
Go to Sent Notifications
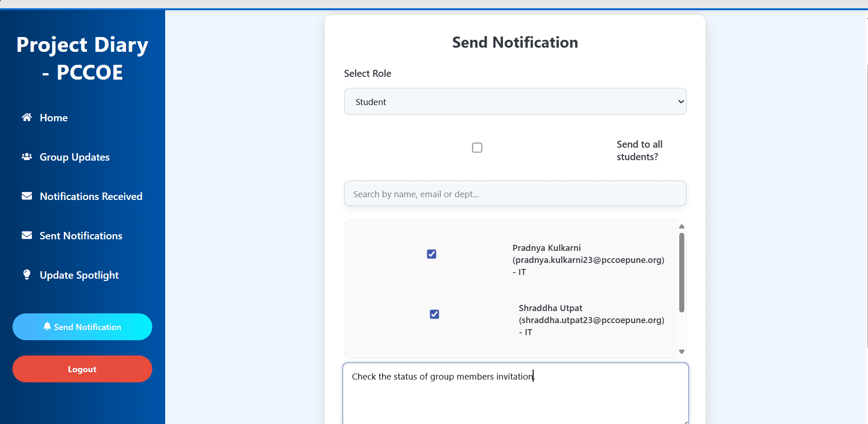coord(81,236)
